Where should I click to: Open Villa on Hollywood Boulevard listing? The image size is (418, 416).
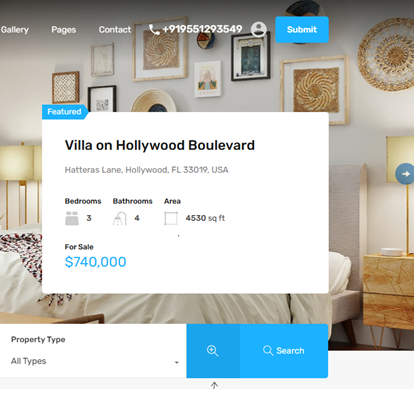click(x=160, y=145)
